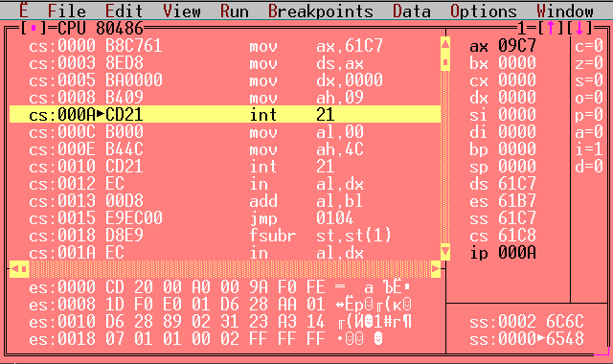This screenshot has width=613, height=364.
Task: Select the bx register row
Action: pyautogui.click(x=503, y=63)
